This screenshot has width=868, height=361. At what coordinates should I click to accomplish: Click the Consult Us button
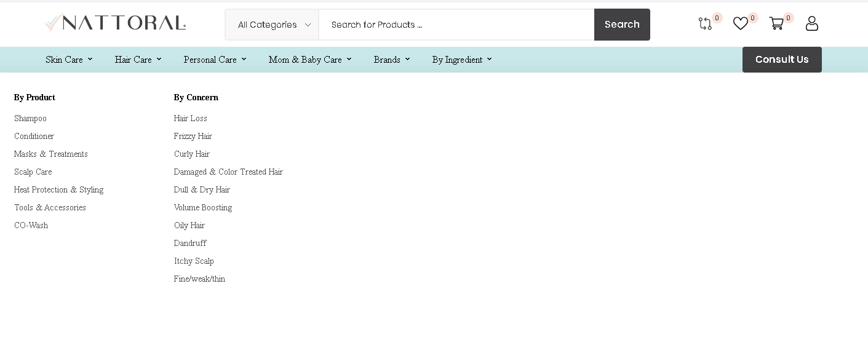[x=781, y=60]
